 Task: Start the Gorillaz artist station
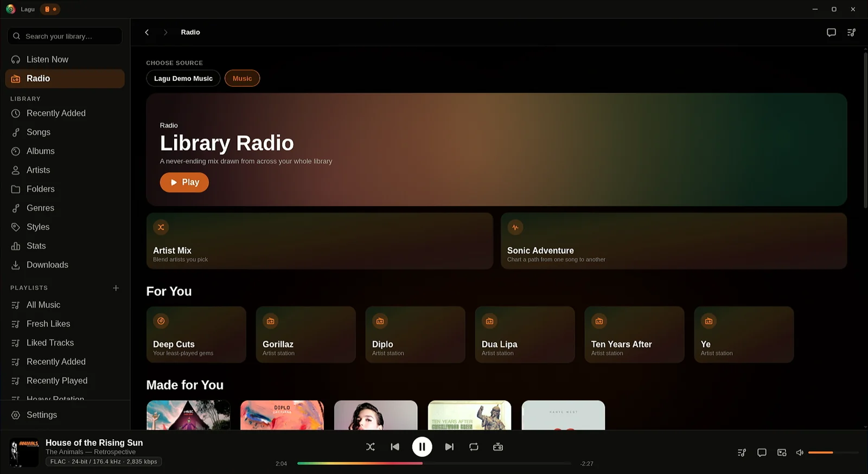[x=306, y=335]
